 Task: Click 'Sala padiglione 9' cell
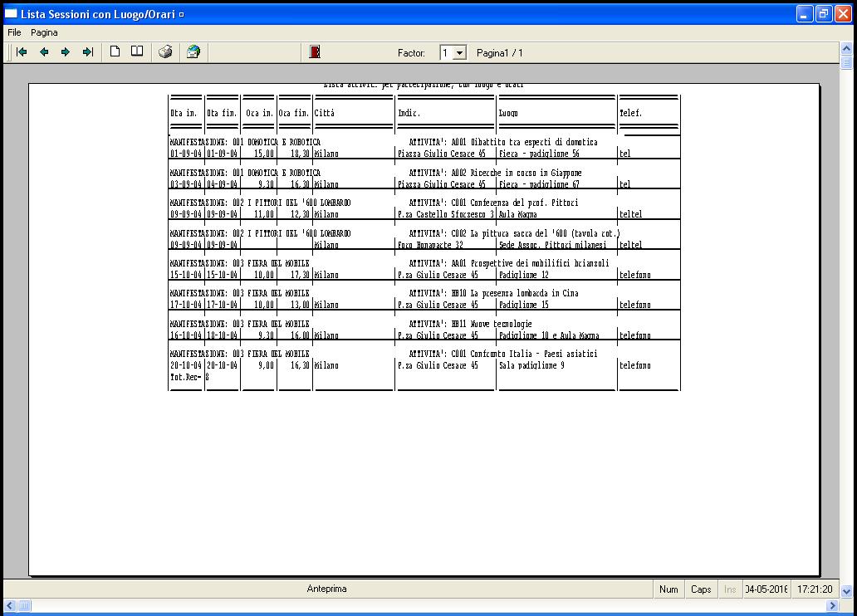click(x=531, y=365)
